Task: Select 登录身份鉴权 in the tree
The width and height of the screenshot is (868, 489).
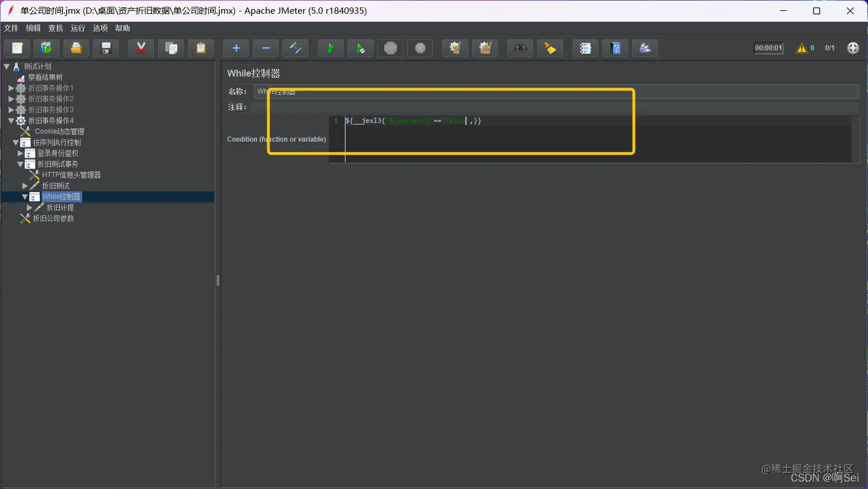Action: (58, 153)
